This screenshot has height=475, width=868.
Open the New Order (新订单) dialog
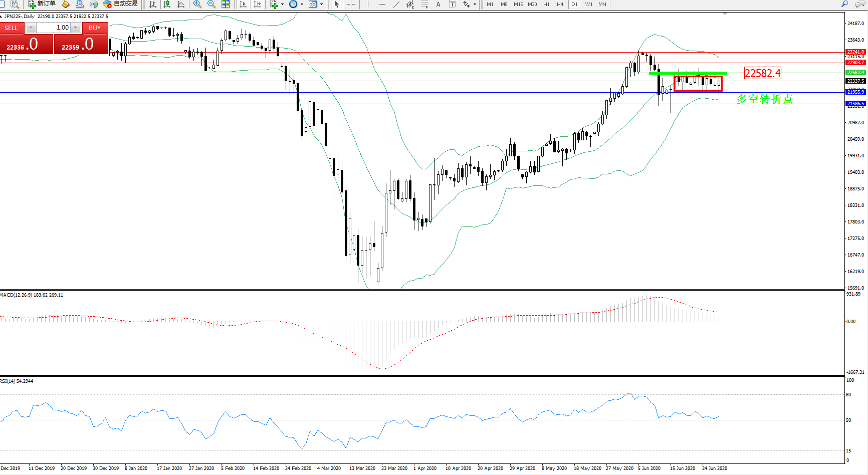tap(42, 4)
